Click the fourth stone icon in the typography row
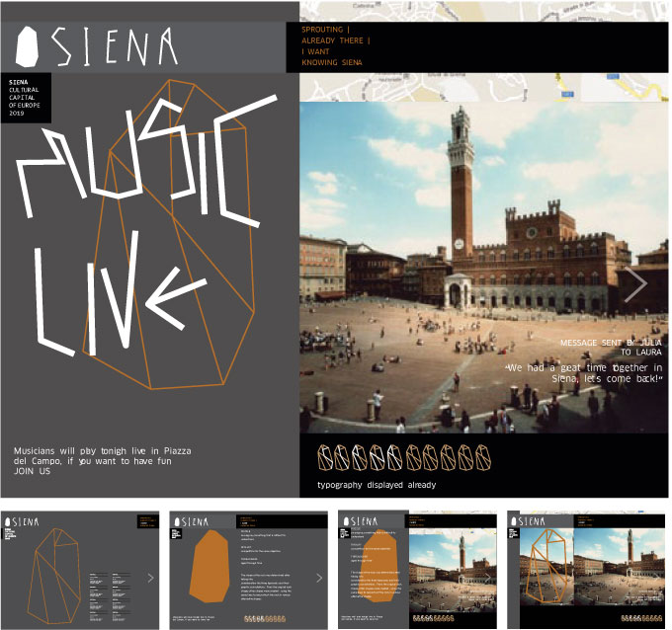 coord(378,457)
